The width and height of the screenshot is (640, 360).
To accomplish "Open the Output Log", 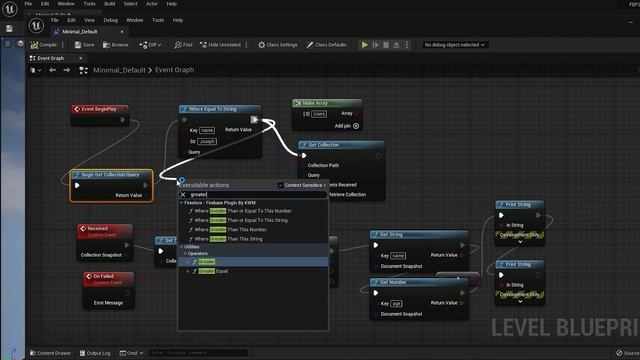I will 95,353.
